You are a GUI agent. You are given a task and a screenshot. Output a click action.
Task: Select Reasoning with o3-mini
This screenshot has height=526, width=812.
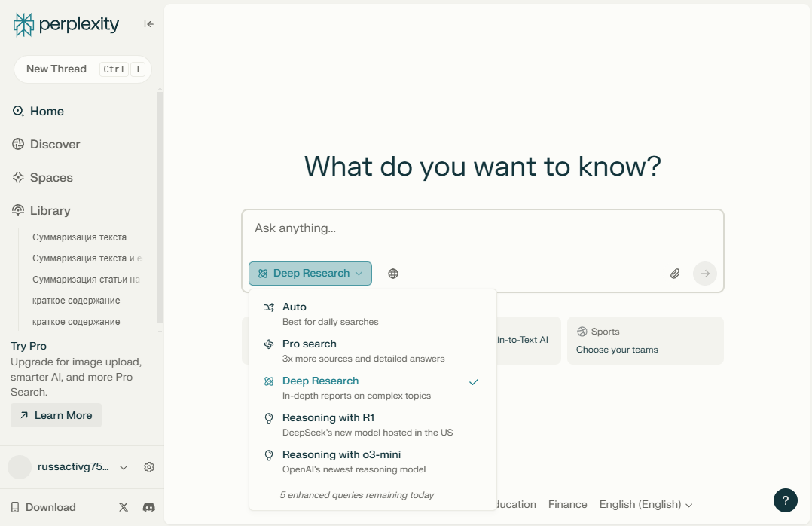click(x=372, y=461)
